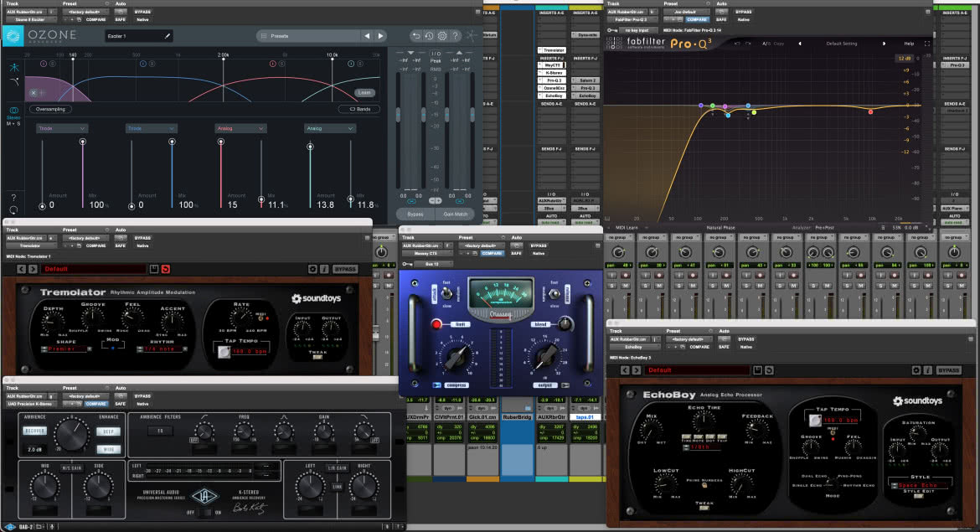The image size is (980, 532).
Task: Open EchoBoy info 'i' icon
Action: pyautogui.click(x=927, y=370)
